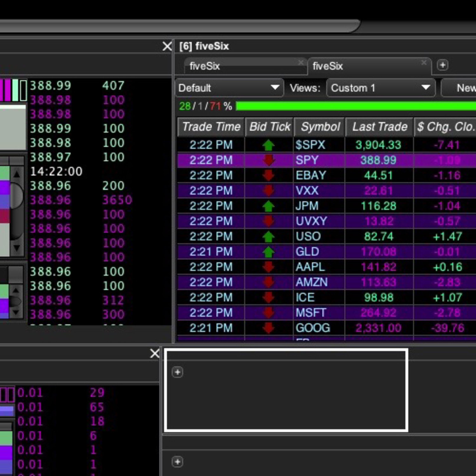Click the down arrow in ICE row

pyautogui.click(x=269, y=298)
